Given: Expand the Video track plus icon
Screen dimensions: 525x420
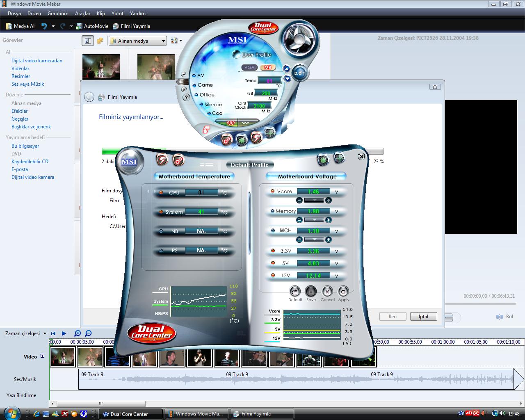Looking at the screenshot, I should click(42, 356).
